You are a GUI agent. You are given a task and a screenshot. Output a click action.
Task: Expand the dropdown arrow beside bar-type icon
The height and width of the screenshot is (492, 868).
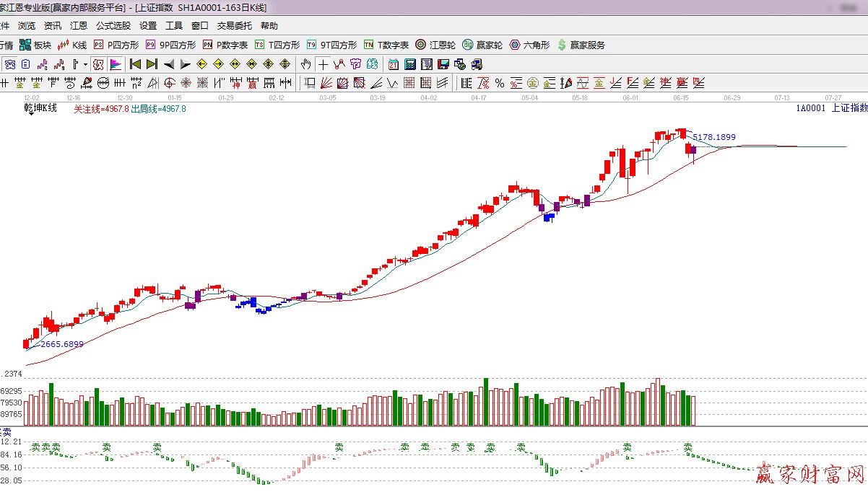pyautogui.click(x=85, y=64)
